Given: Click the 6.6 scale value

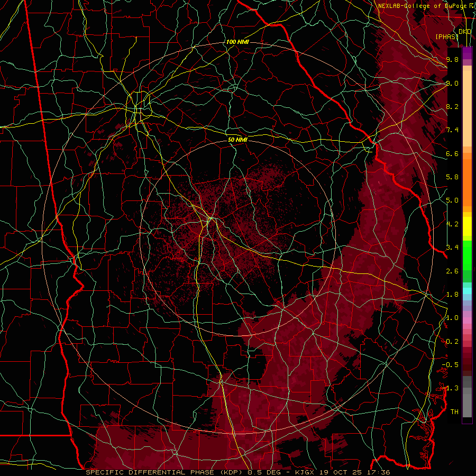Looking at the screenshot, I should tap(452, 153).
